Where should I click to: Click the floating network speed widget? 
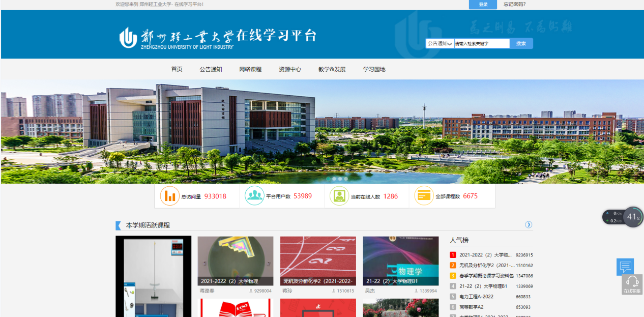pos(623,217)
